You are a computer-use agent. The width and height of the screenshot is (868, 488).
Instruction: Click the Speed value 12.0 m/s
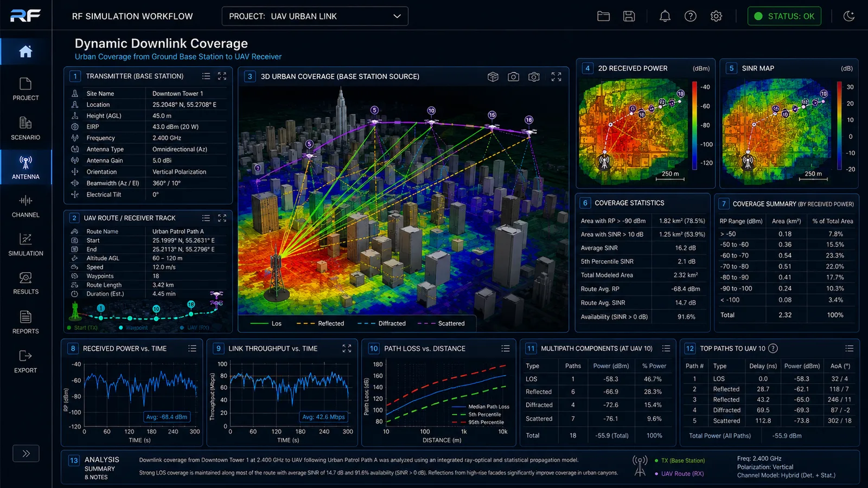(x=164, y=267)
